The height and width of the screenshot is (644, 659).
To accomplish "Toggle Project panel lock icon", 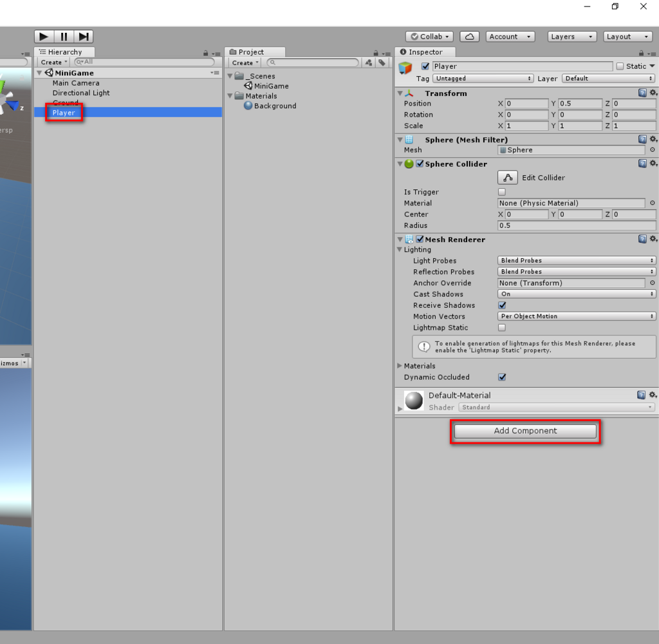I will [376, 53].
